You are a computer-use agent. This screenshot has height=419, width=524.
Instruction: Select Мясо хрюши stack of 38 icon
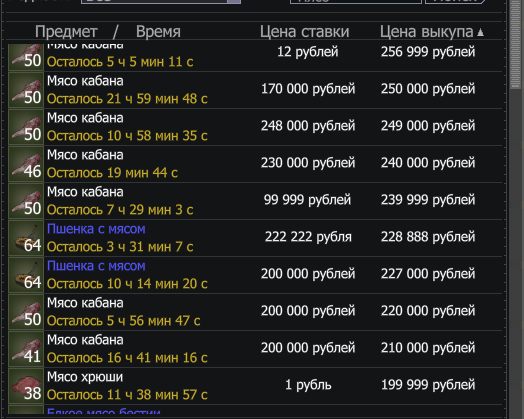point(26,386)
